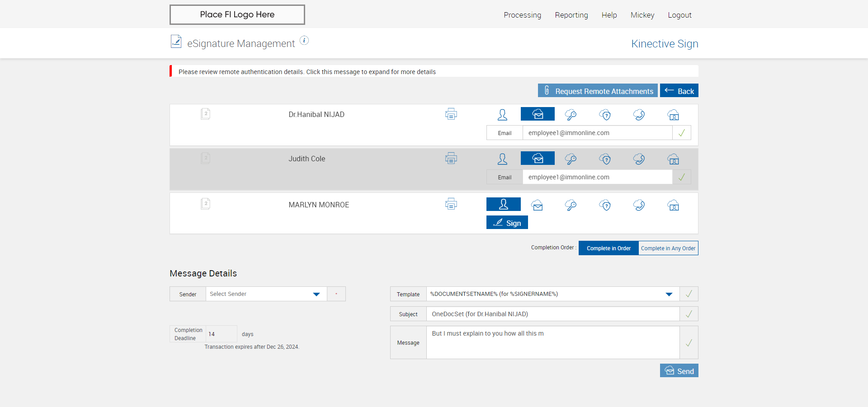Expand the remote authentication details message
The width and height of the screenshot is (868, 407).
tap(307, 72)
